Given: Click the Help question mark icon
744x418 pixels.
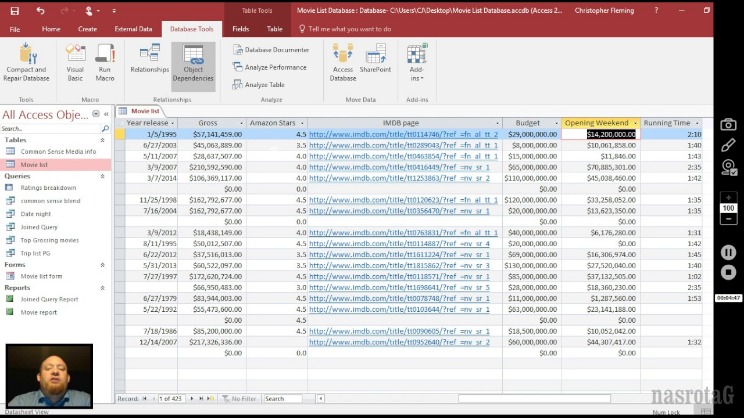Looking at the screenshot, I should click(x=656, y=10).
